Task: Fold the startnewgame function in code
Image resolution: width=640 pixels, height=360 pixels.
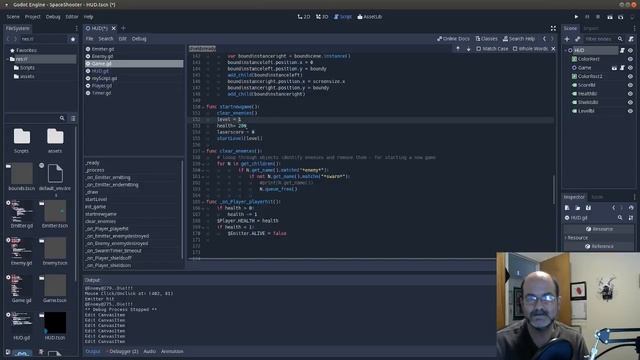Action: pyautogui.click(x=203, y=107)
